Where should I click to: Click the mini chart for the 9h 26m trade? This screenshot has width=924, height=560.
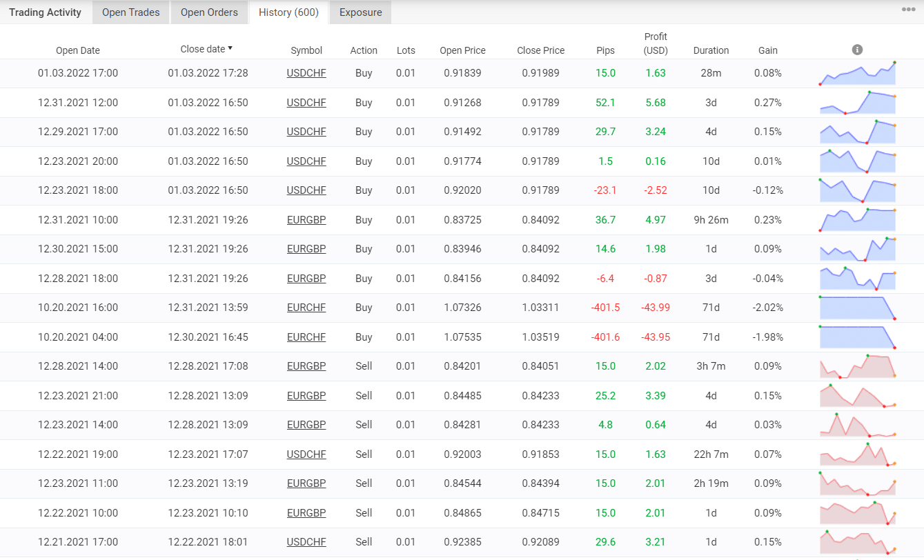(857, 219)
